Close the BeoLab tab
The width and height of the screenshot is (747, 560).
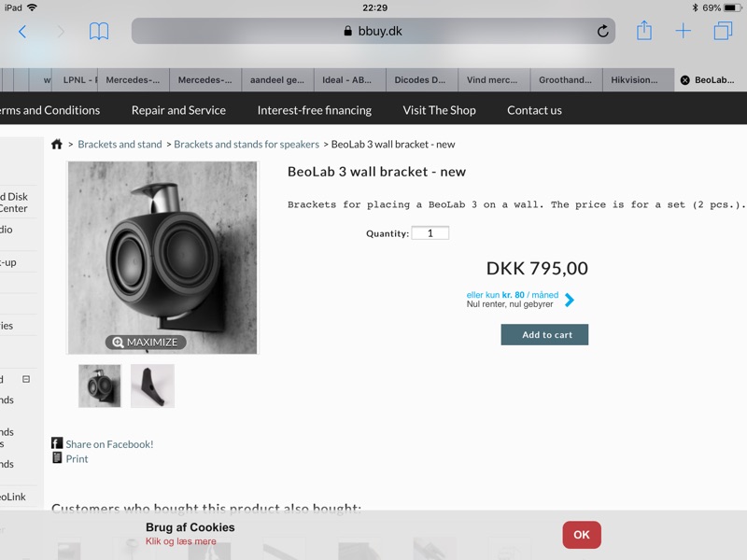click(x=684, y=80)
